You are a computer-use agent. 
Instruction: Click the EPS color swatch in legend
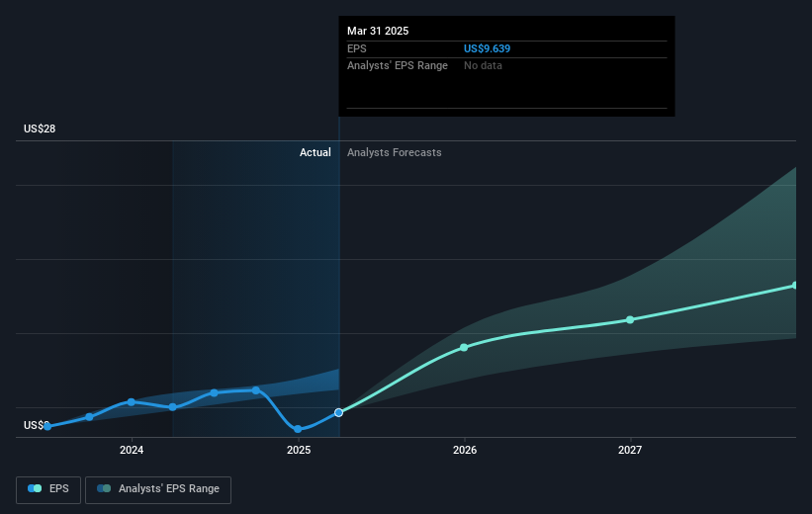[35, 488]
